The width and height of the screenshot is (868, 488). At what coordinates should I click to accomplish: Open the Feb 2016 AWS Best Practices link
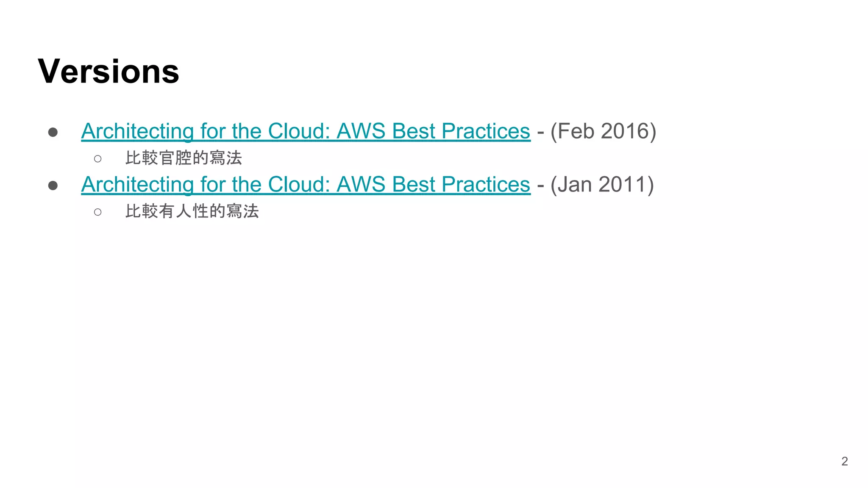tap(305, 131)
